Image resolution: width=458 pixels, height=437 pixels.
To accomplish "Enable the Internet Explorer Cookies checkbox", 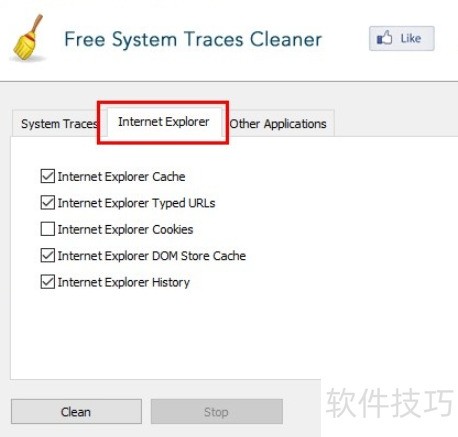I will click(48, 229).
